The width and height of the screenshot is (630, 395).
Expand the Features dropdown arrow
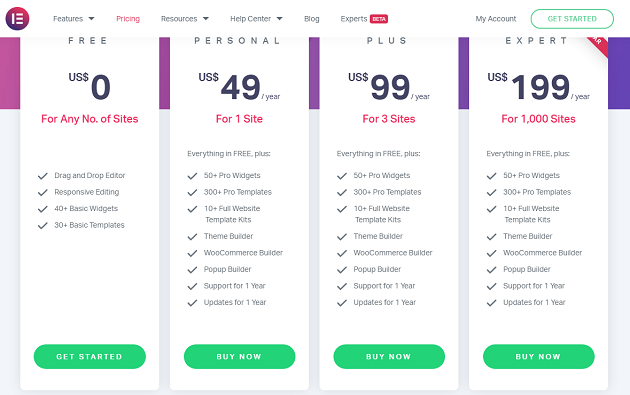pyautogui.click(x=92, y=18)
